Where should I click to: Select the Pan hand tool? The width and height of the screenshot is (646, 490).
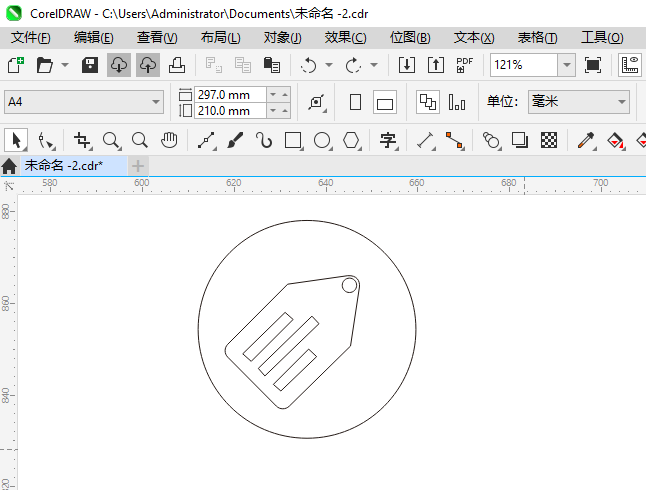click(169, 141)
